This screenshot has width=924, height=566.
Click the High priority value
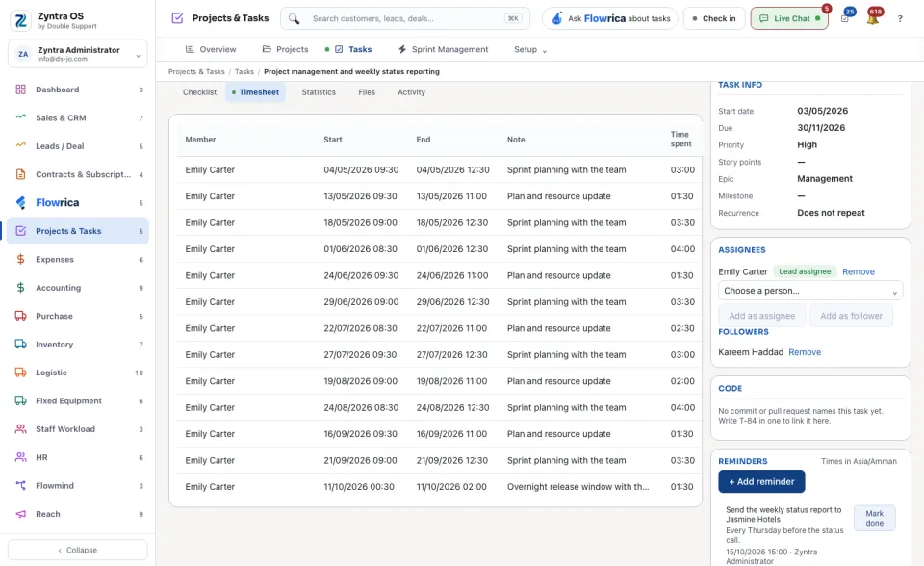pos(807,145)
